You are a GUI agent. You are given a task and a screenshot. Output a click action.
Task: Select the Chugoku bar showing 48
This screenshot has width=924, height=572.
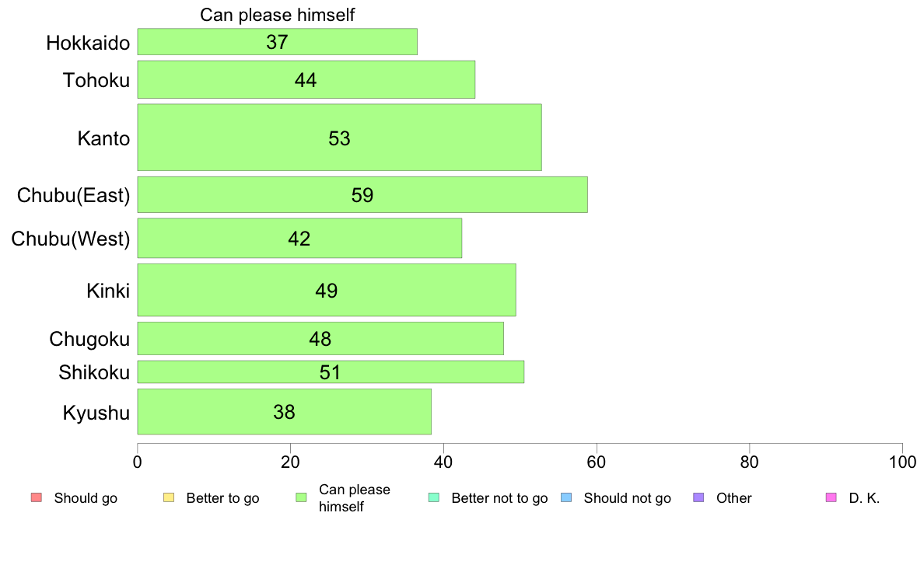[320, 339]
